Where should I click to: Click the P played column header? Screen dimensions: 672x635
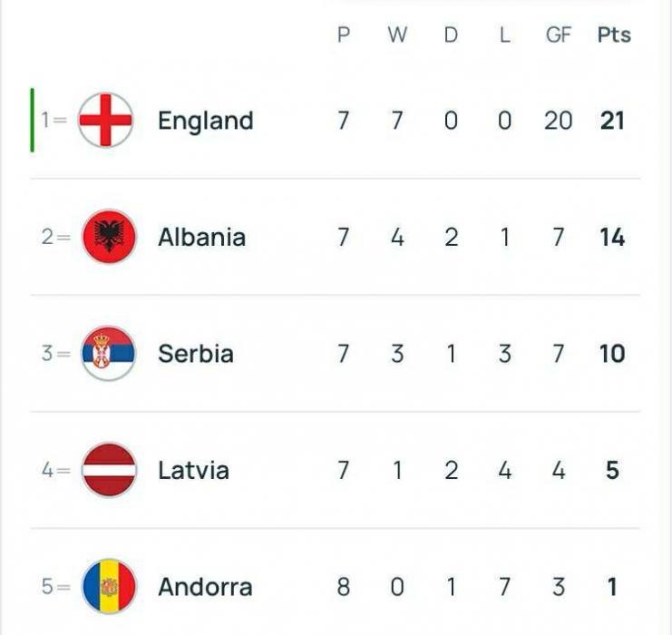coord(344,35)
